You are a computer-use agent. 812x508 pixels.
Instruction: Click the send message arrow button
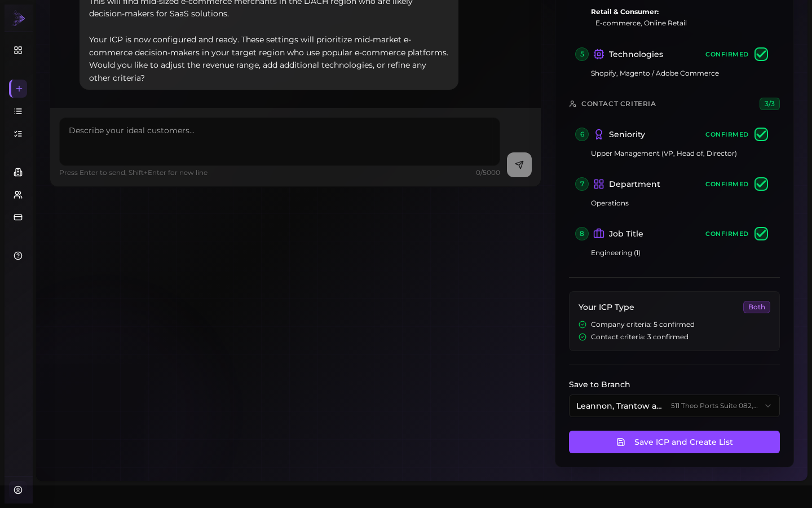[519, 165]
